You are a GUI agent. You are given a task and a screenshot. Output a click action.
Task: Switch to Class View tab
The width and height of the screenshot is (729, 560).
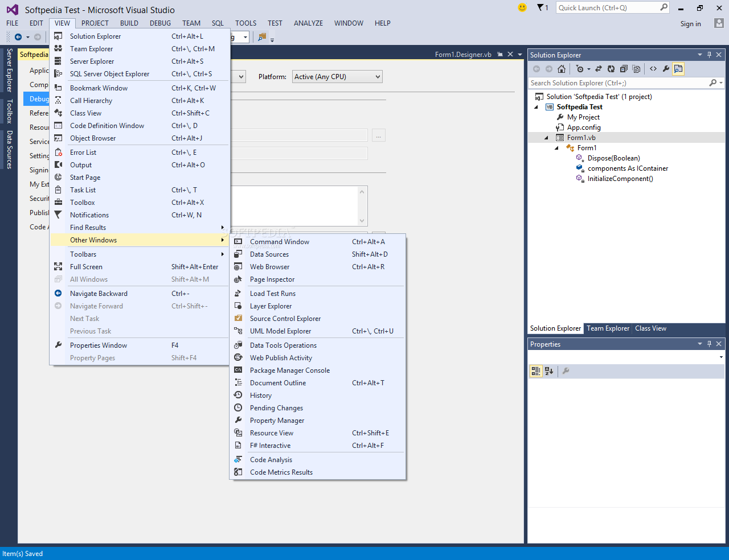[x=650, y=328]
